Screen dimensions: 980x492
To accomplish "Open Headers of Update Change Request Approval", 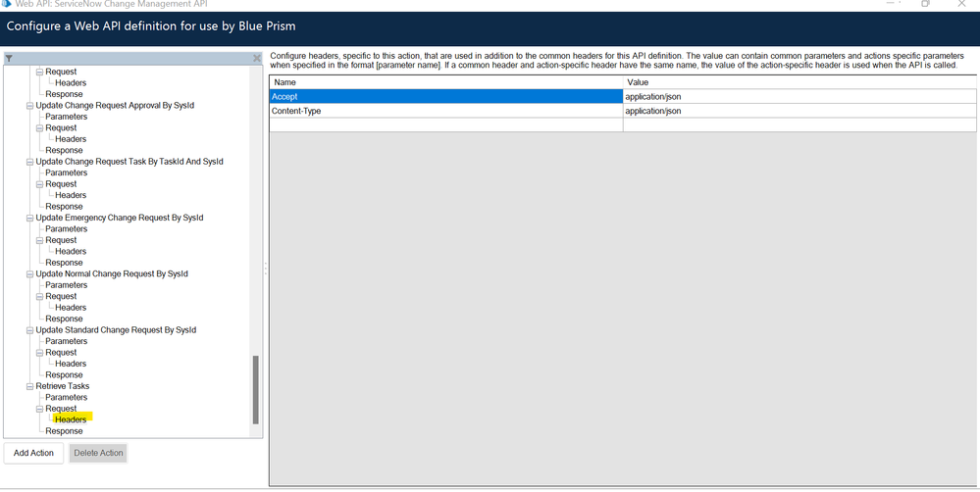I will point(71,139).
